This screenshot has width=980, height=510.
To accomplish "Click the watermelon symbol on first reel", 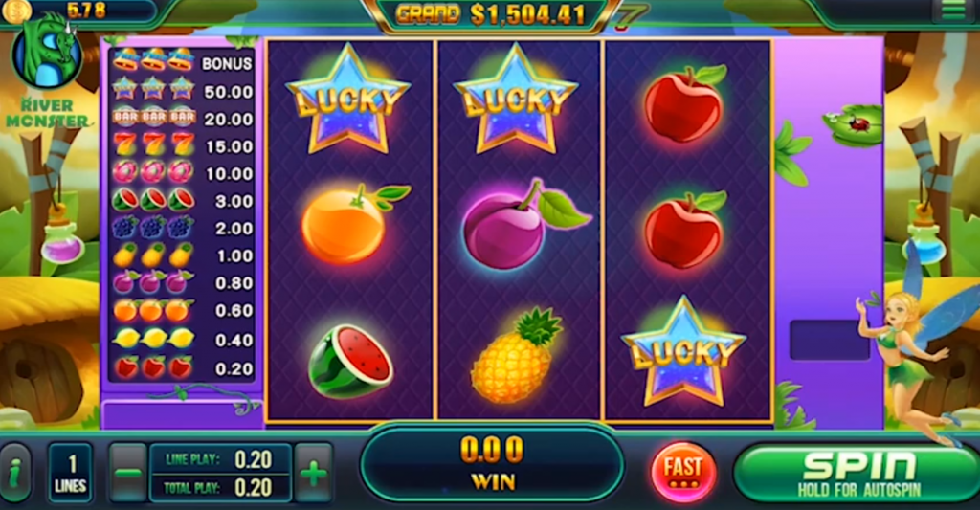I will (x=350, y=362).
